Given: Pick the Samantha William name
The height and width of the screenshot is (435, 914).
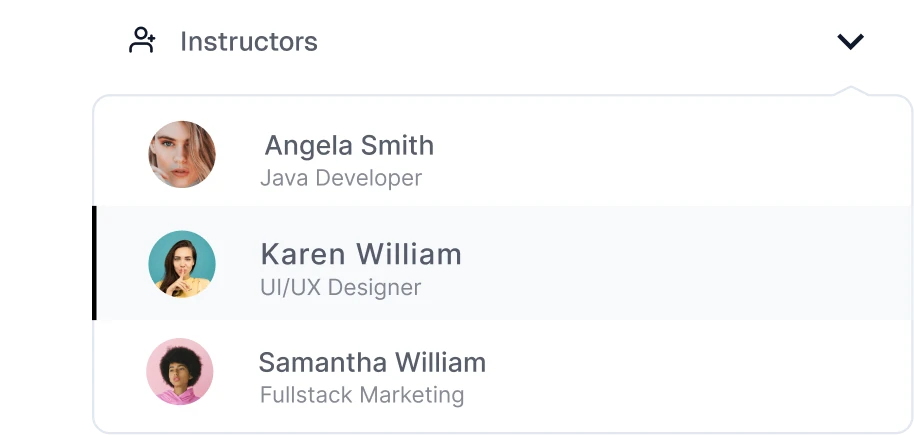Looking at the screenshot, I should [x=372, y=362].
